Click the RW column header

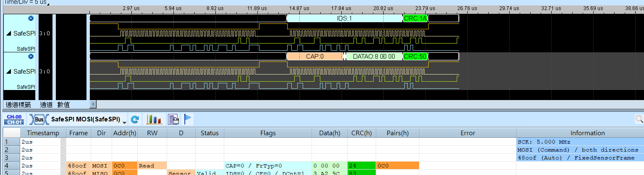(x=152, y=133)
